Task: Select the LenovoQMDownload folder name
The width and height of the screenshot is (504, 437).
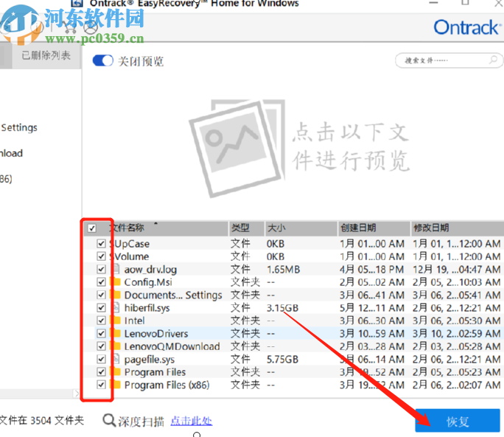Action: 172,346
